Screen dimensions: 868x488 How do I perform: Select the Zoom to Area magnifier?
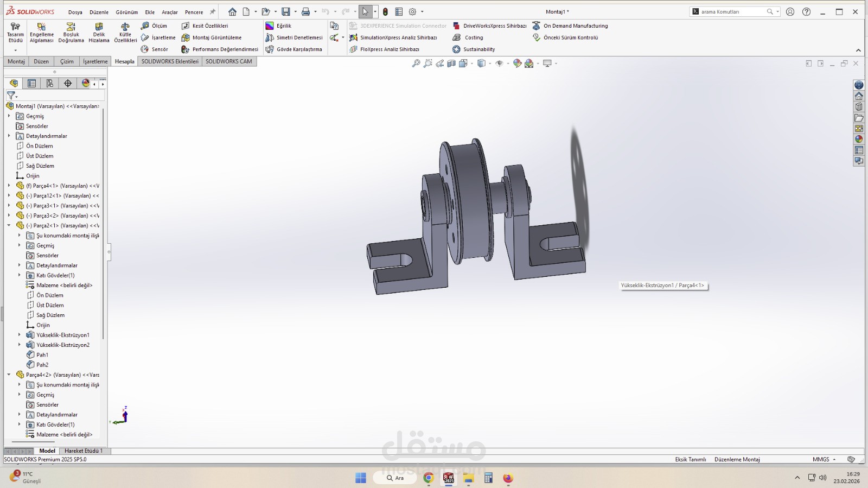(x=428, y=64)
